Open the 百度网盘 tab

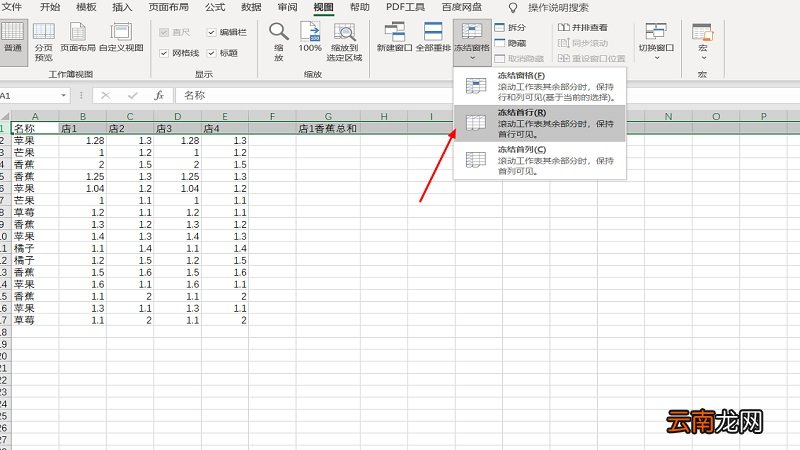[461, 7]
